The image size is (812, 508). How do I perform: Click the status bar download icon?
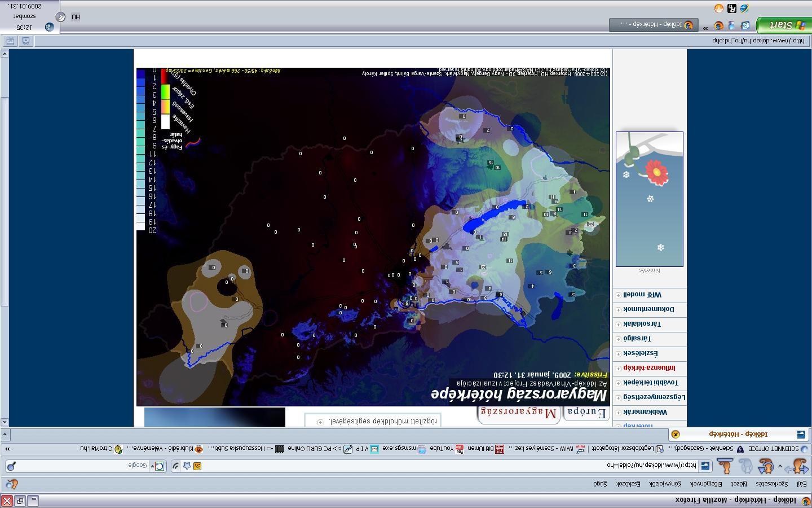pos(25,41)
